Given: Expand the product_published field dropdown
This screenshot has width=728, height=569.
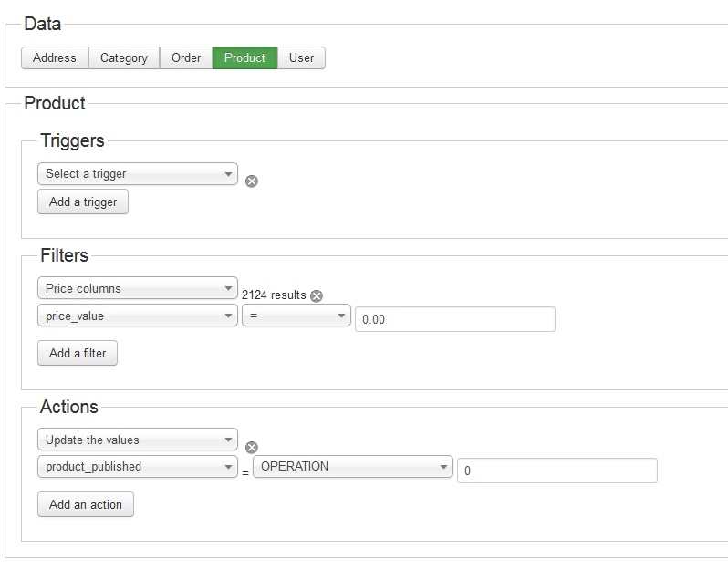Looking at the screenshot, I should pyautogui.click(x=138, y=467).
